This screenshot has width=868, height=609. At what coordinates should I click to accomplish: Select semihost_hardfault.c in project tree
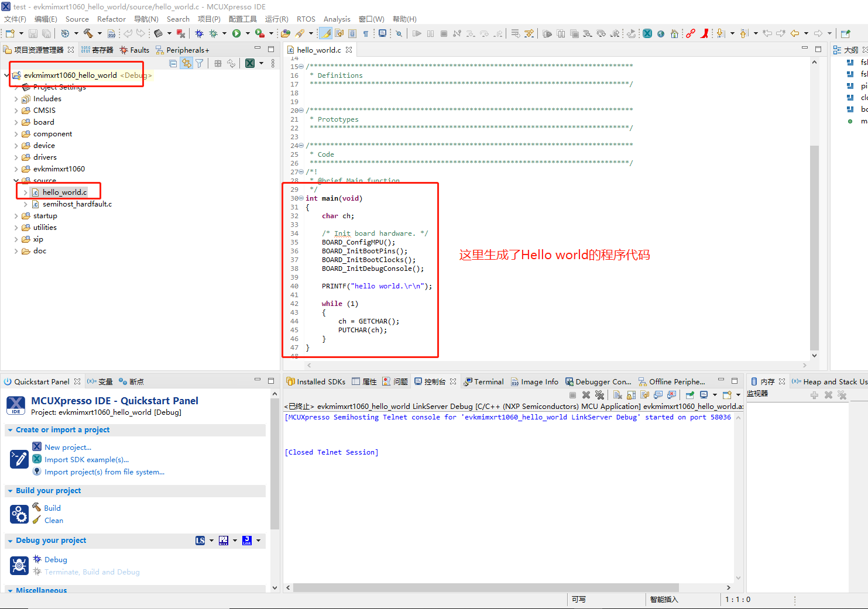(x=77, y=204)
